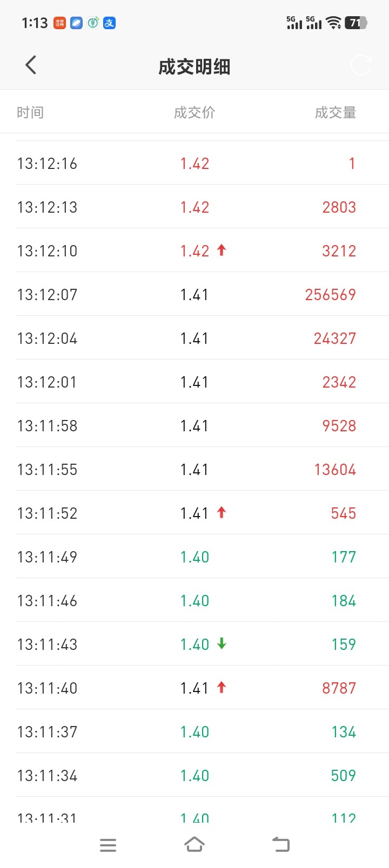Viewport: 389px width, 868px height.
Task: Open the Android recent apps menu button
Action: click(x=108, y=845)
